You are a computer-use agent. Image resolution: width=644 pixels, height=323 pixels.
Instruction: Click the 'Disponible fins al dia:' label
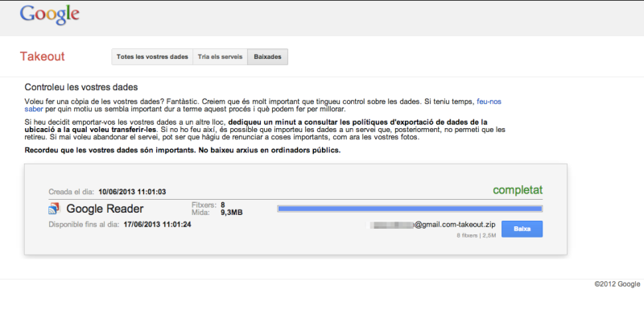[x=84, y=225]
